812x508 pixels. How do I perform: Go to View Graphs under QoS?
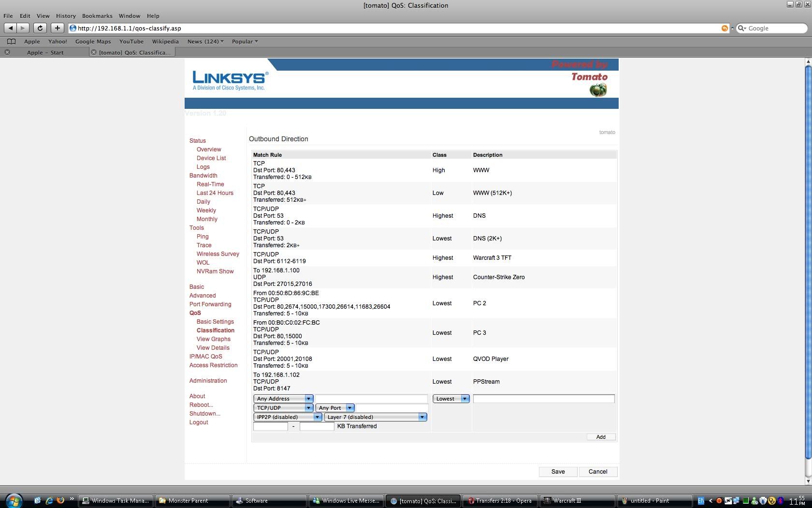click(213, 339)
